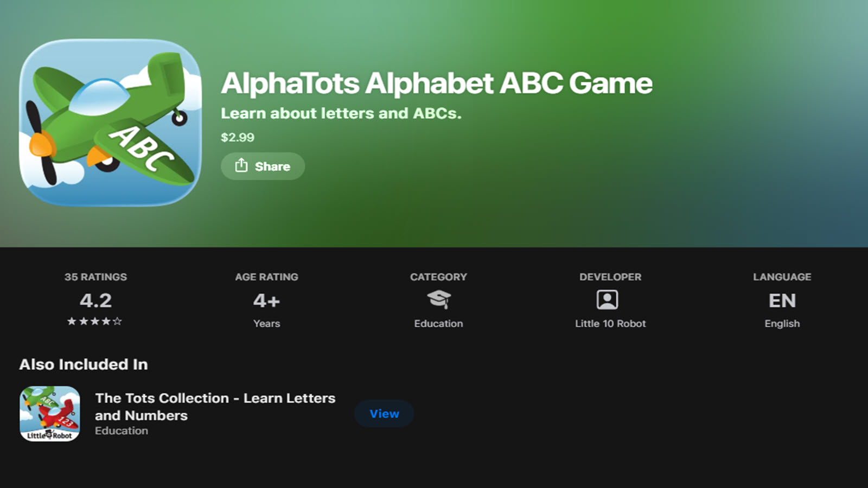
Task: Click the Education graduation cap icon
Action: (438, 299)
